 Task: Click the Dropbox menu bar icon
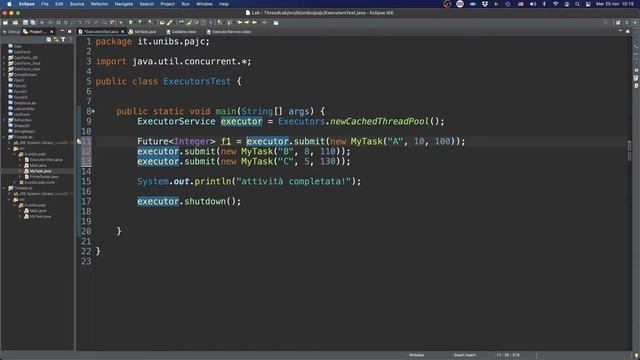[x=484, y=4]
